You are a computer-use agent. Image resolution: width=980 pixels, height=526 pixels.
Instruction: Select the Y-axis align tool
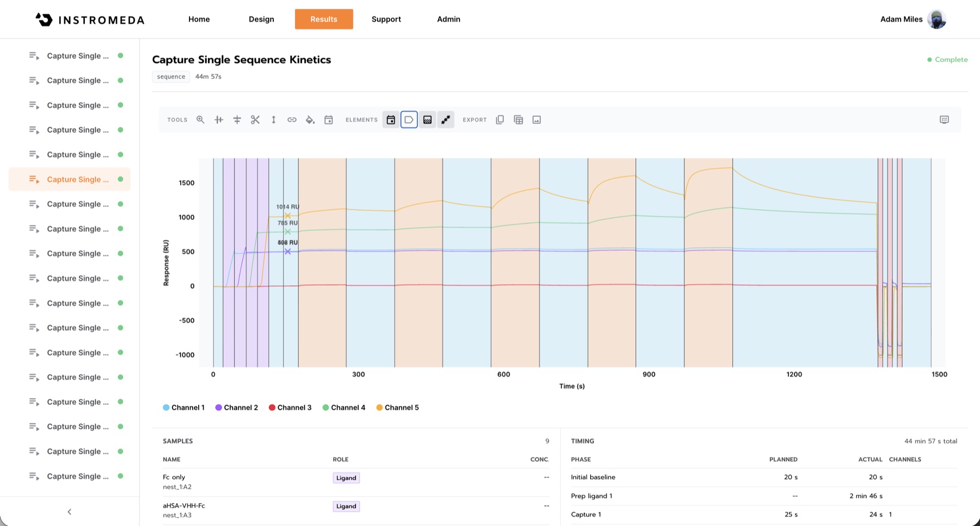[237, 120]
